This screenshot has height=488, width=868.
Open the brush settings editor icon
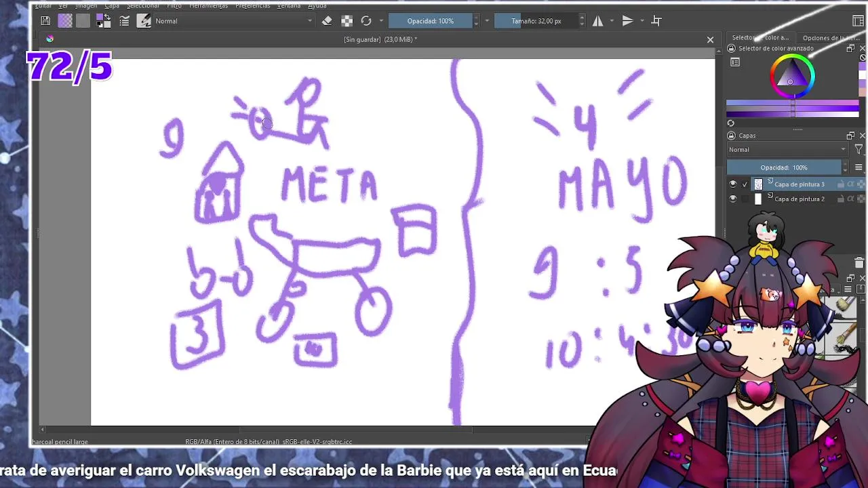[124, 21]
